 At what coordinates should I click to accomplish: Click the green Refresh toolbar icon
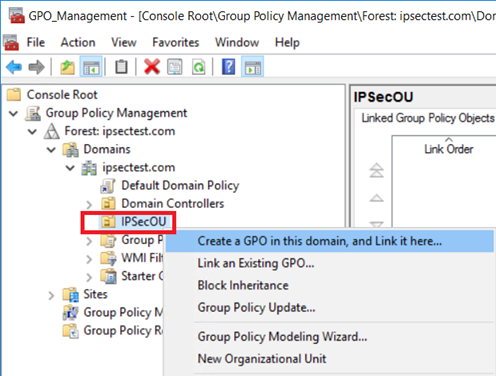click(x=199, y=67)
